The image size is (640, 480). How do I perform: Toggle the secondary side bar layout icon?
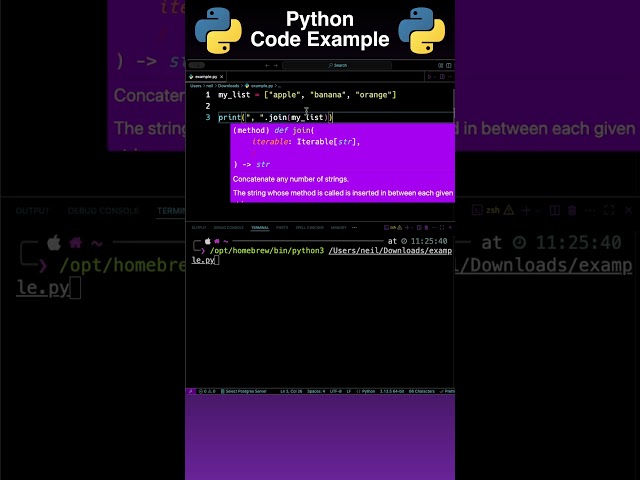(x=449, y=65)
